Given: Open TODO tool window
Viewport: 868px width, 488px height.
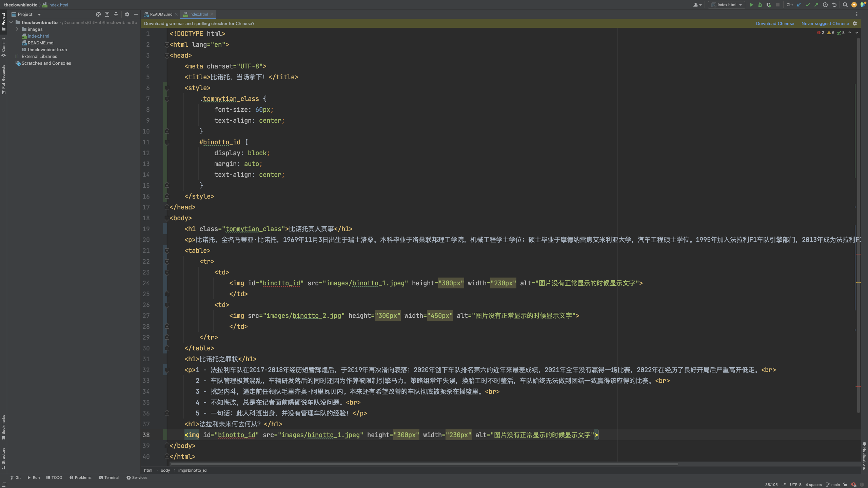Looking at the screenshot, I should point(54,477).
